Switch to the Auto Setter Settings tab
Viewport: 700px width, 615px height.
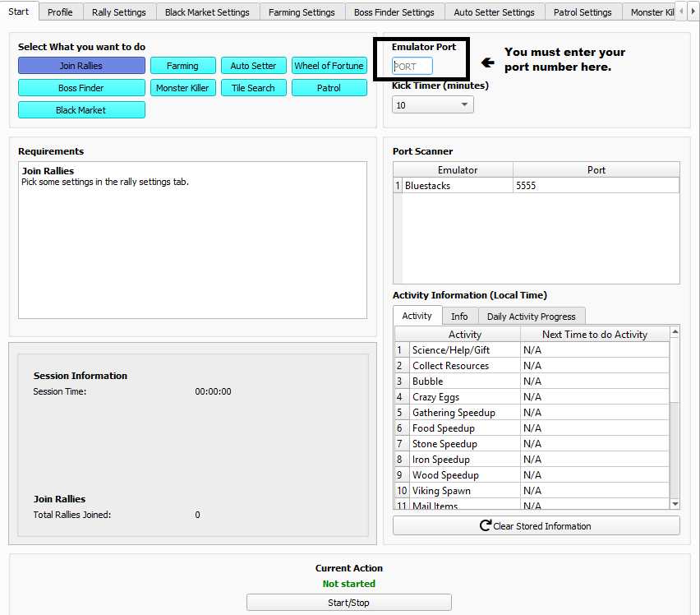(495, 12)
